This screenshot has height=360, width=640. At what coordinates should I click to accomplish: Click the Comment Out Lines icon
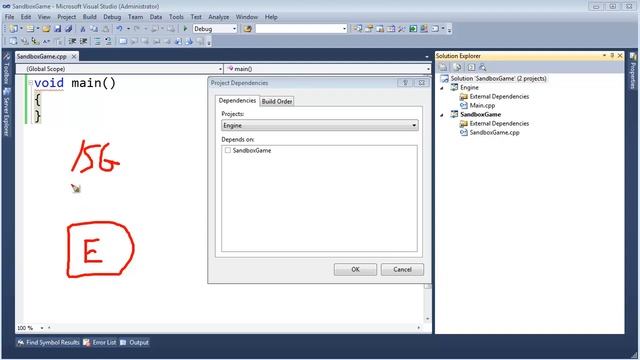click(x=98, y=41)
